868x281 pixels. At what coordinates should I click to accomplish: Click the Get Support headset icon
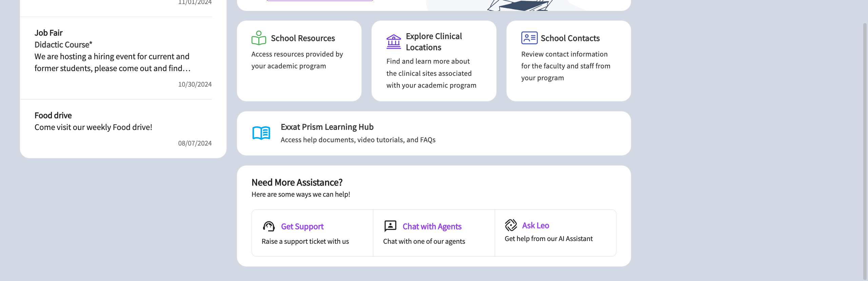pos(269,226)
